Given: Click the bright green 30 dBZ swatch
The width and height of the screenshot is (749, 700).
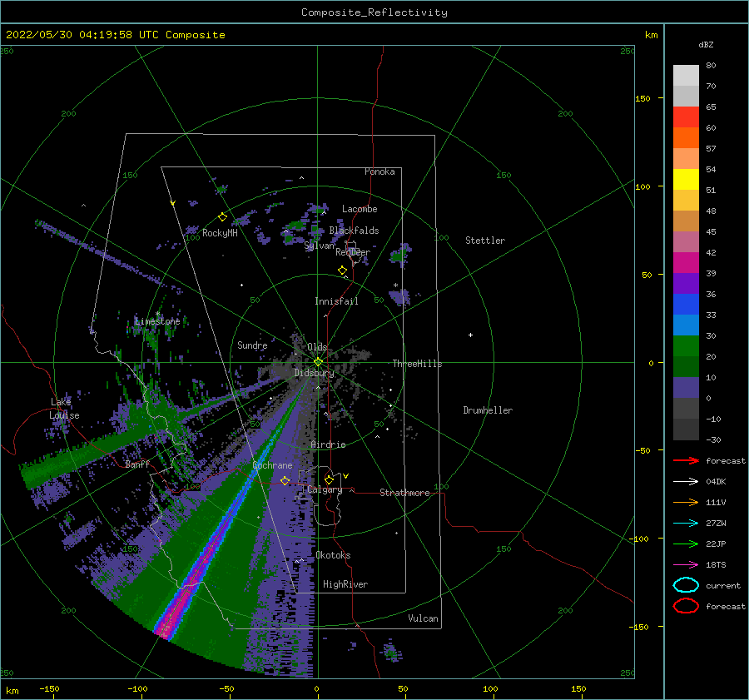Looking at the screenshot, I should 686,346.
